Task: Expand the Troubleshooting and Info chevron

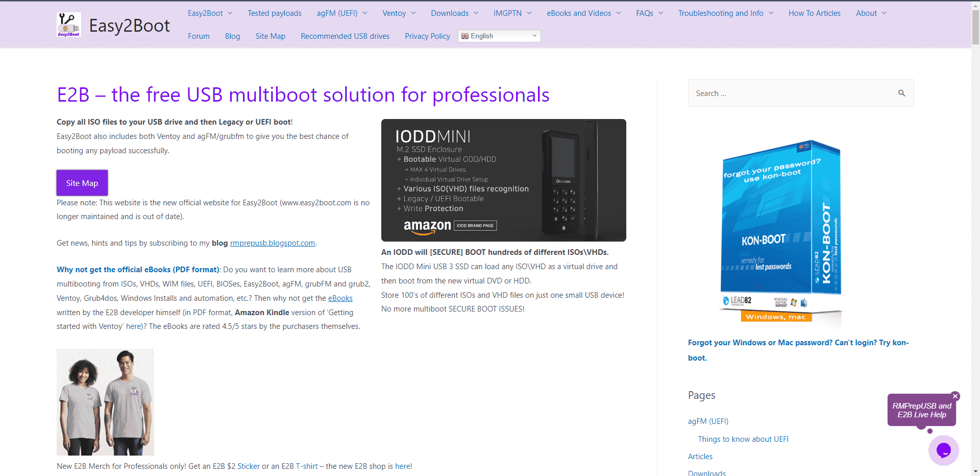Action: 771,13
